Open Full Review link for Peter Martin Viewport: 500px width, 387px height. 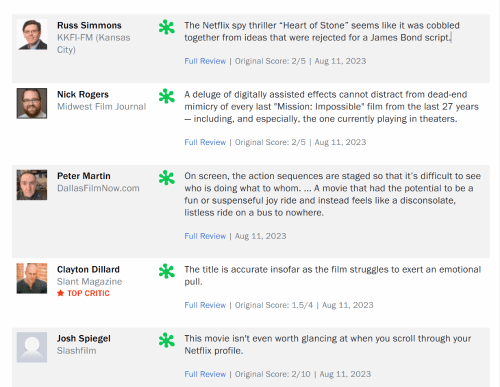(205, 236)
